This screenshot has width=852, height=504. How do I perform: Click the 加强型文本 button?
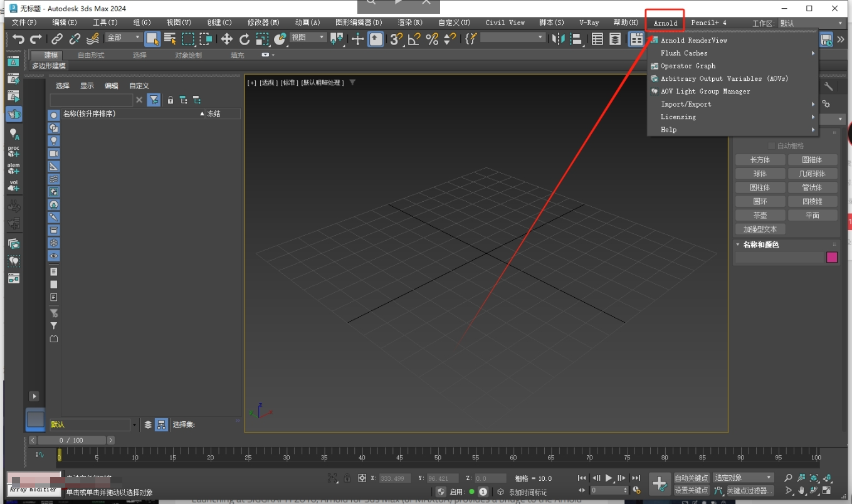pyautogui.click(x=760, y=229)
